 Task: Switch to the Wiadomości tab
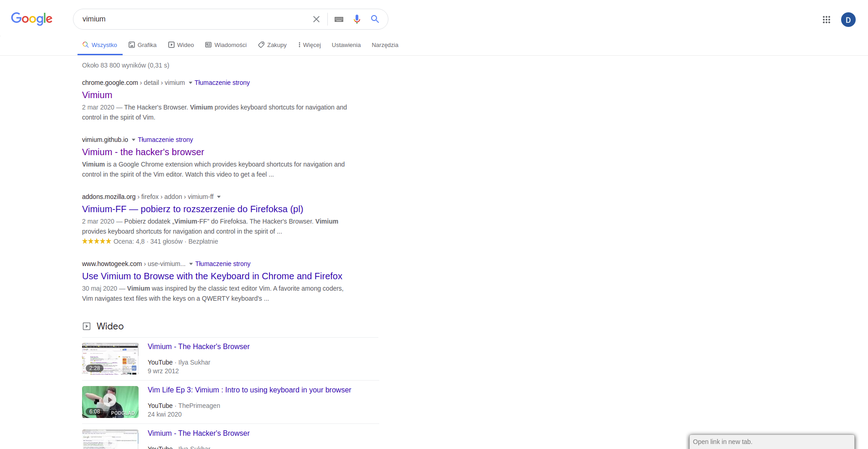226,45
